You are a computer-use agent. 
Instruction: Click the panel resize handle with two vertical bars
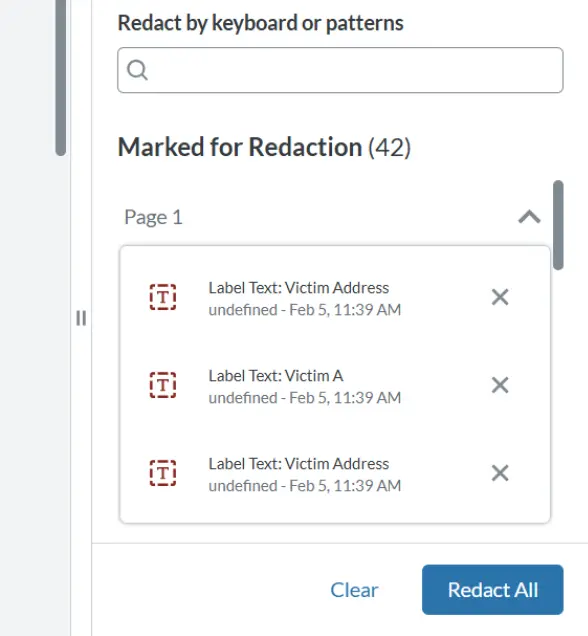[81, 318]
